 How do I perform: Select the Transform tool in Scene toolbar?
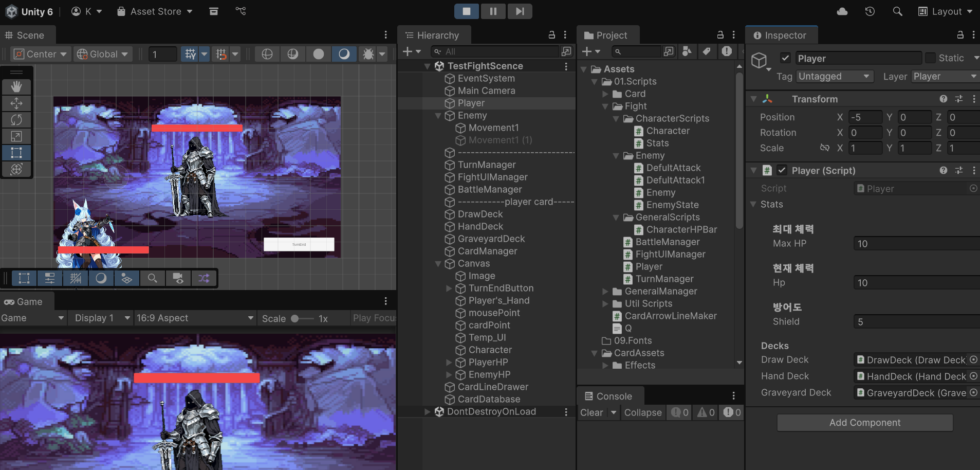(16, 169)
